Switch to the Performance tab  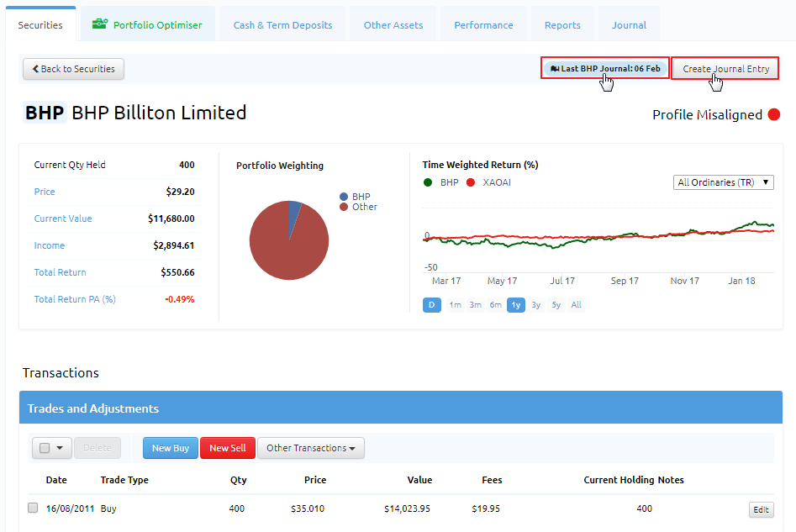click(483, 25)
